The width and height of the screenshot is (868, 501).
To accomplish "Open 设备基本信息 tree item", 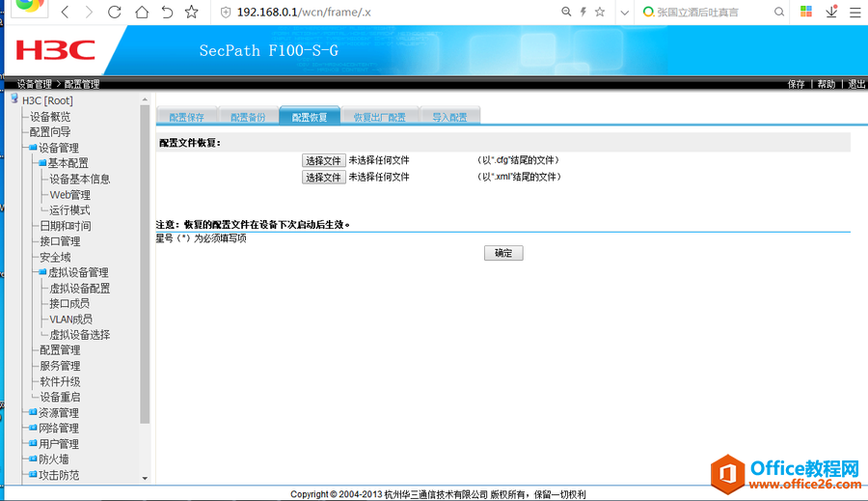I will 80,179.
